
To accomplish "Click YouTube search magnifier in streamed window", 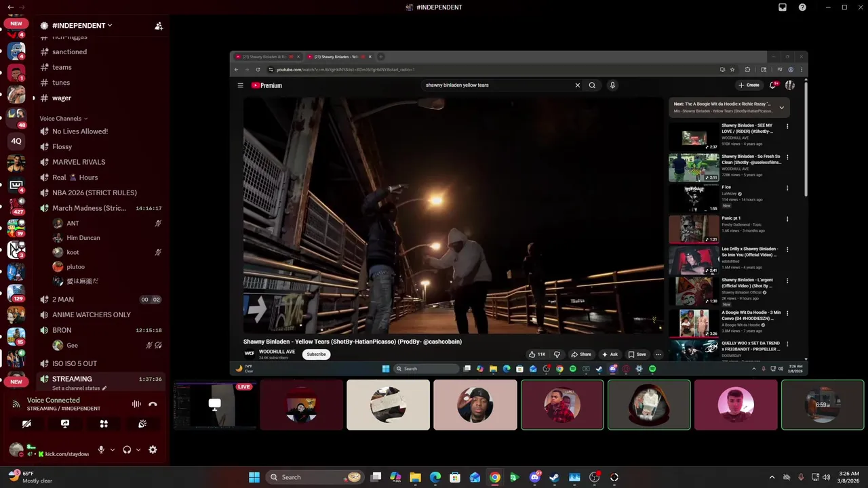I will click(592, 85).
